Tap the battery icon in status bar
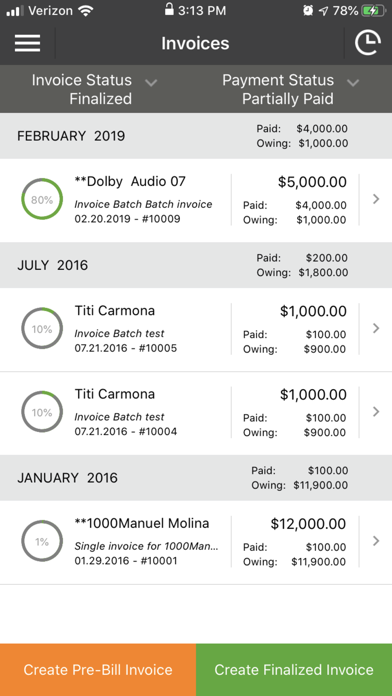The width and height of the screenshot is (392, 696). [373, 11]
